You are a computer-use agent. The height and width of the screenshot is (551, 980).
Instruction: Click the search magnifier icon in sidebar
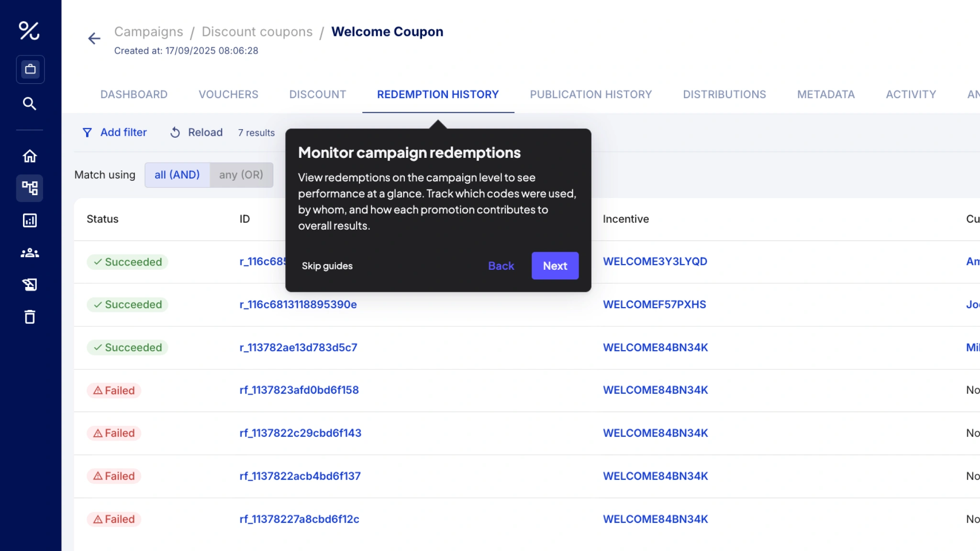coord(30,104)
